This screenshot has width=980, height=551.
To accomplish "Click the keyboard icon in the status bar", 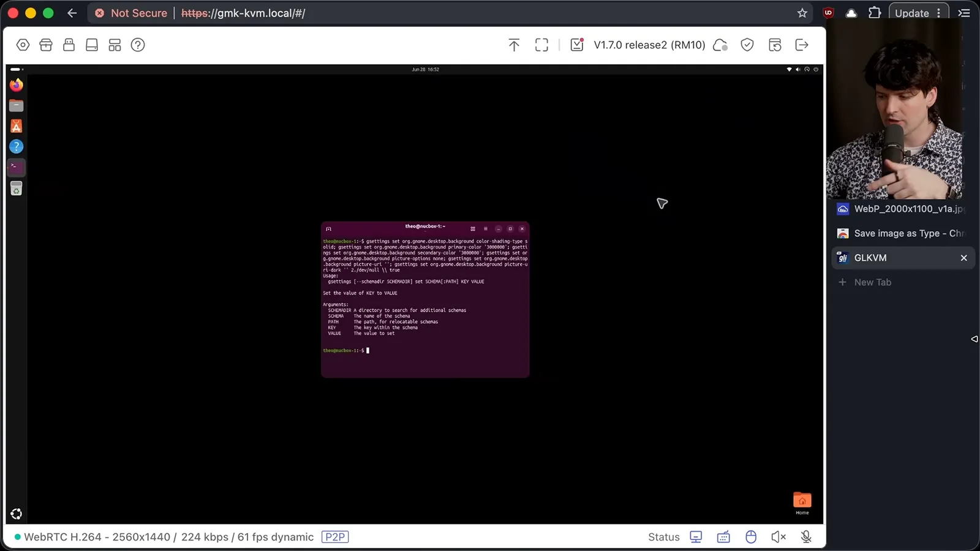I will coord(723,537).
